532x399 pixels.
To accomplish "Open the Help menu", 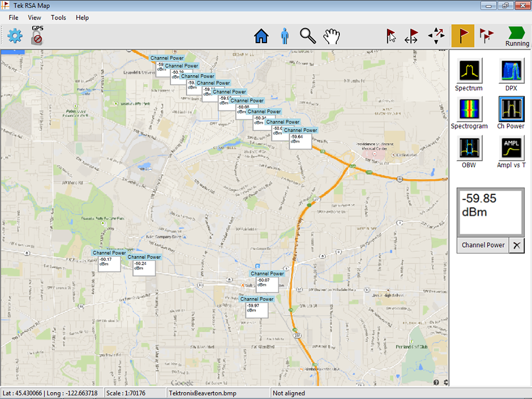I will pos(82,18).
